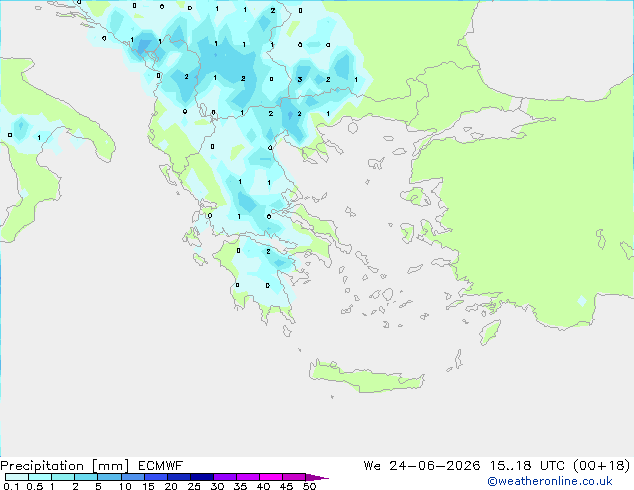Click the 20–25 mm legend color box
Screen dimensions: 634x490
coord(178,477)
